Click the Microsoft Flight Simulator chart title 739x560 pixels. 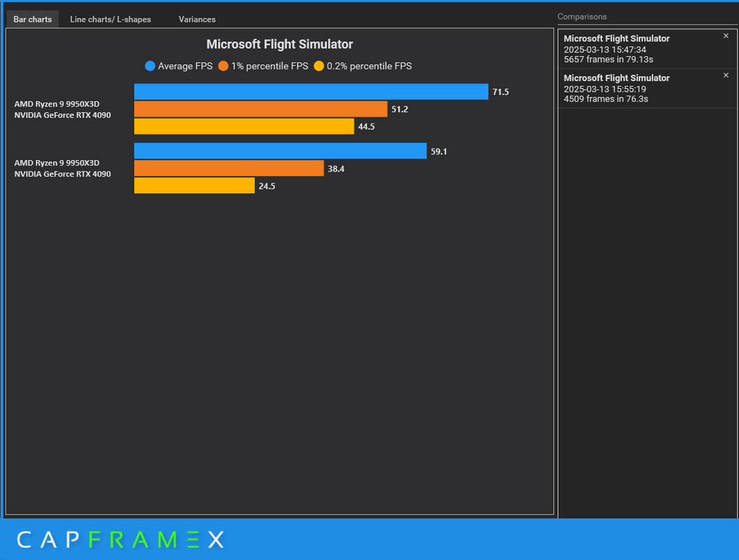279,44
